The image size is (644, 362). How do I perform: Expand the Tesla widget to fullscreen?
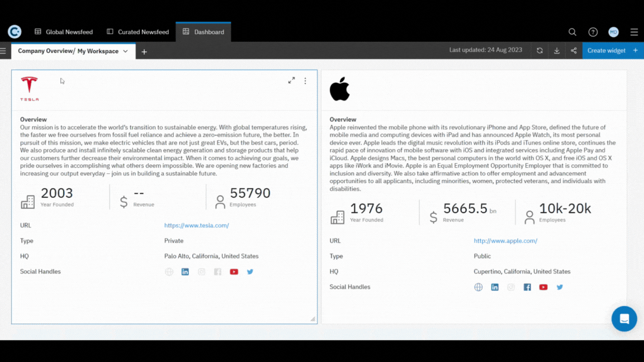coord(291,80)
